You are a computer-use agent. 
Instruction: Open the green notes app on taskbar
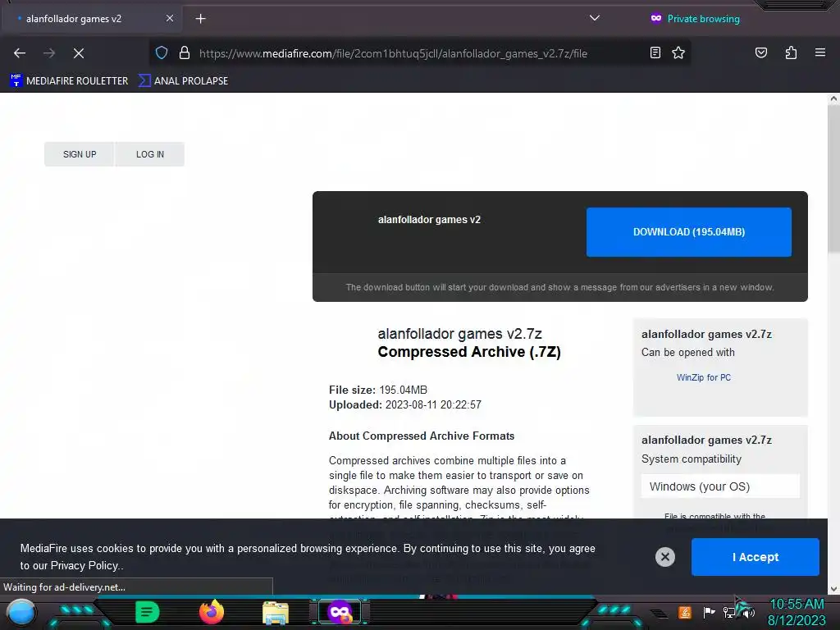tap(147, 612)
